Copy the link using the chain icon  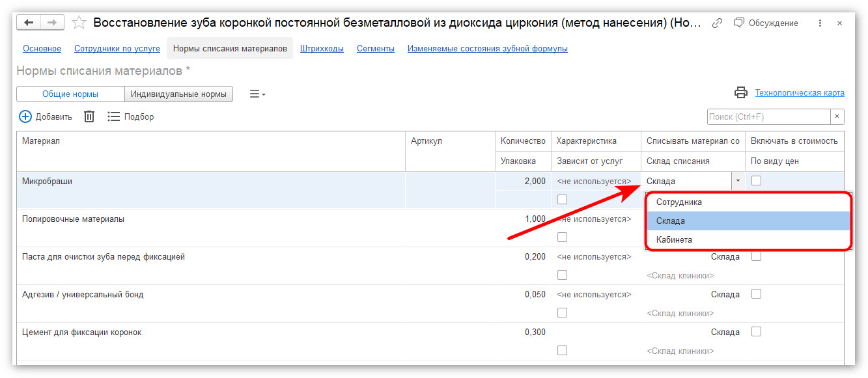[x=717, y=23]
